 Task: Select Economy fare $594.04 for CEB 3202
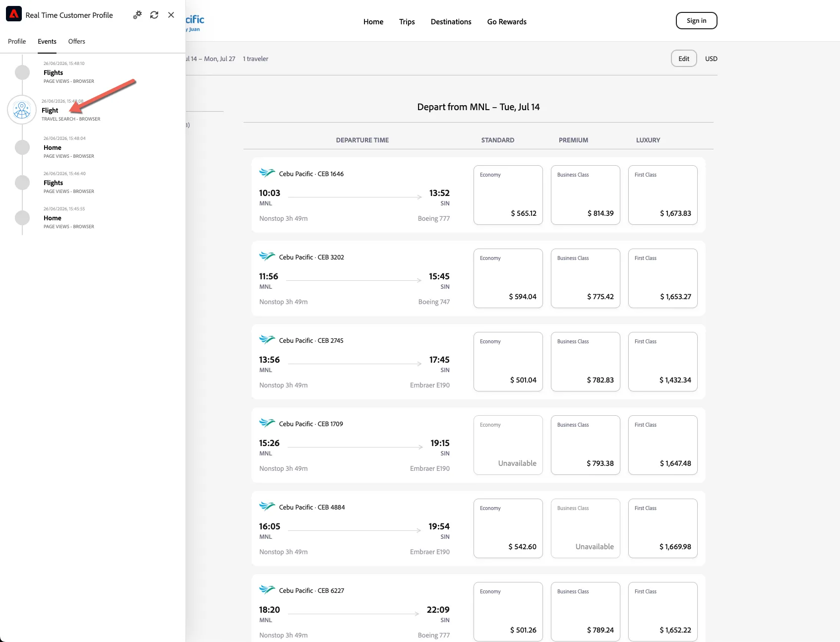coord(508,278)
